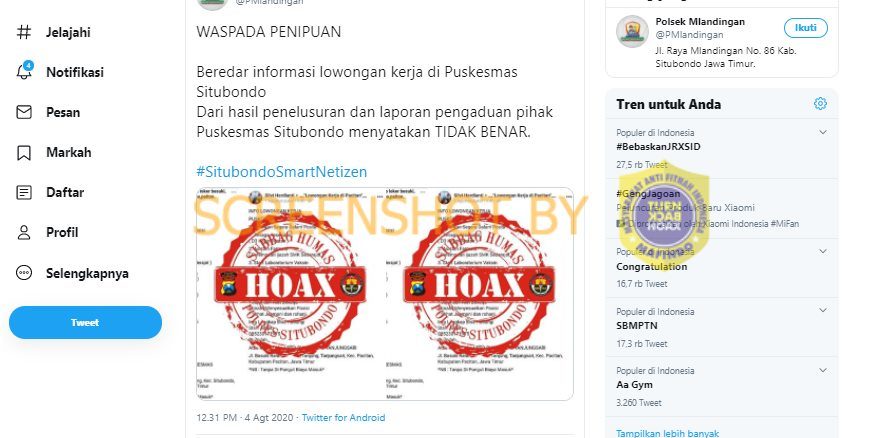875x438 pixels.
Task: Go to the Profil person icon
Action: pyautogui.click(x=24, y=233)
